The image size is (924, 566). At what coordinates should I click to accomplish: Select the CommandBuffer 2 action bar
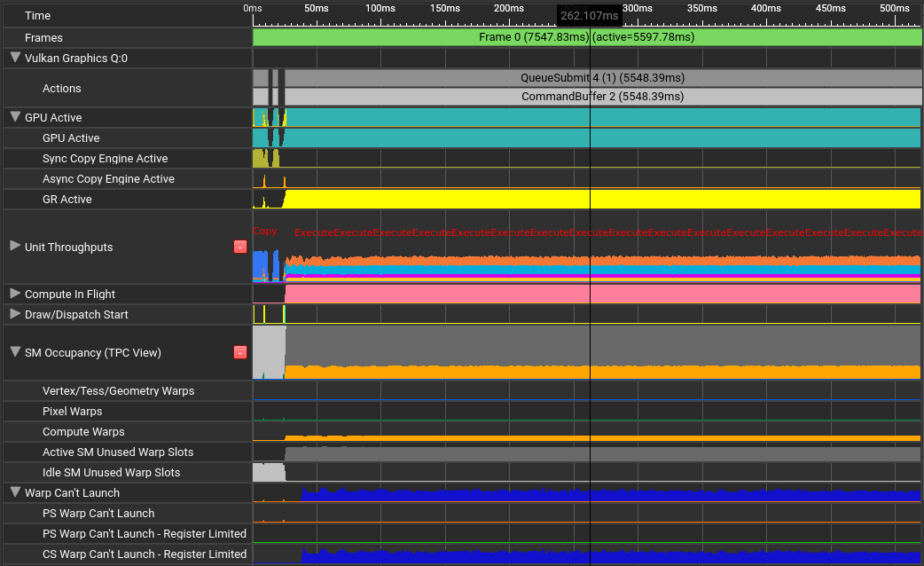[602, 97]
